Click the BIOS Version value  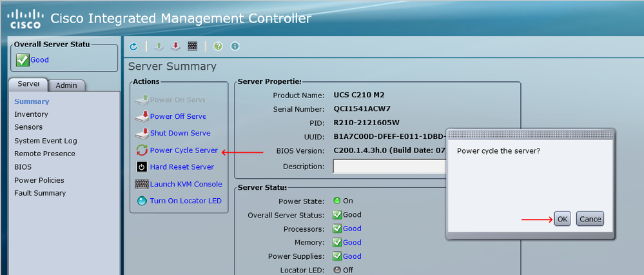390,151
